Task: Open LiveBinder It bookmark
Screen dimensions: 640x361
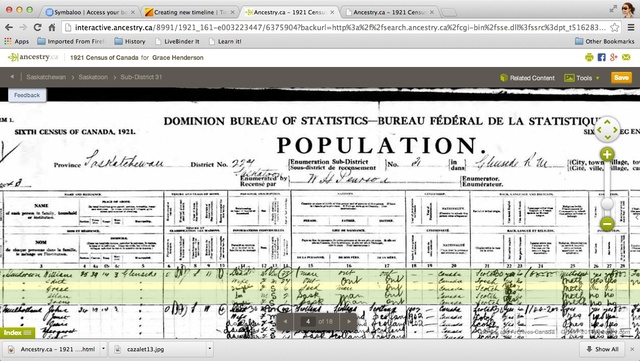Action: coord(178,41)
